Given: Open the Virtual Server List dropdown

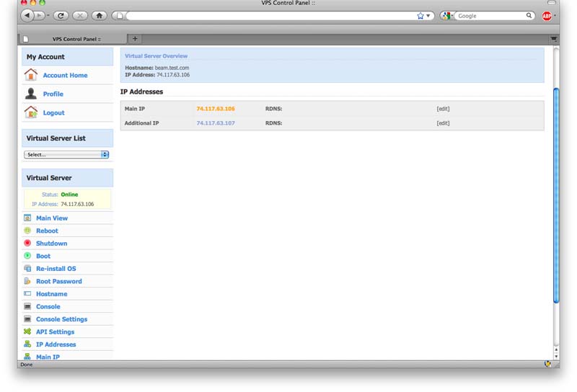Looking at the screenshot, I should click(x=66, y=154).
